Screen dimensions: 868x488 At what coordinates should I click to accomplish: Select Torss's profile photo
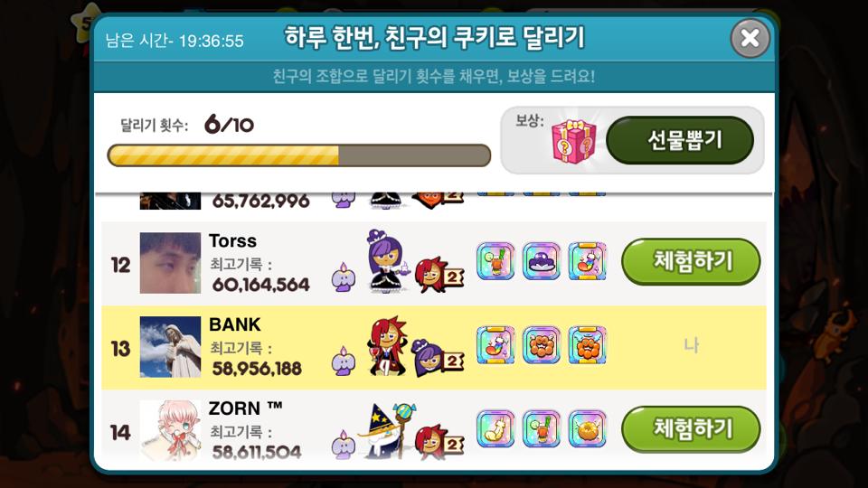point(170,263)
